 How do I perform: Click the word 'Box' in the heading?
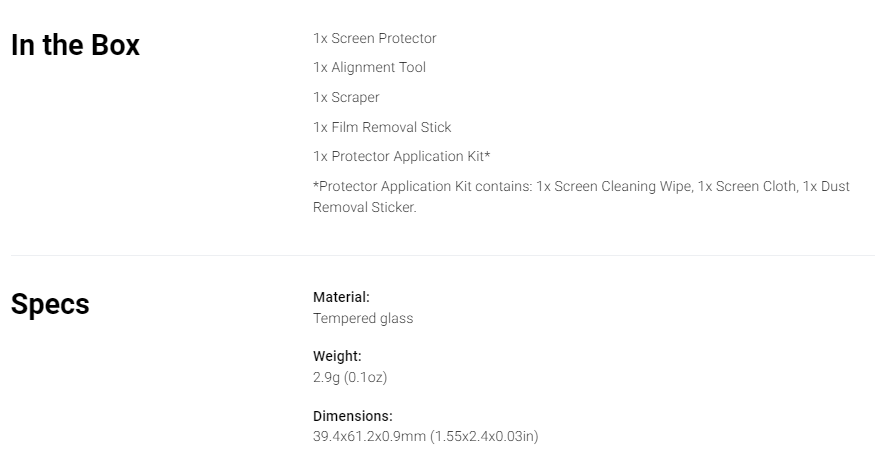115,45
